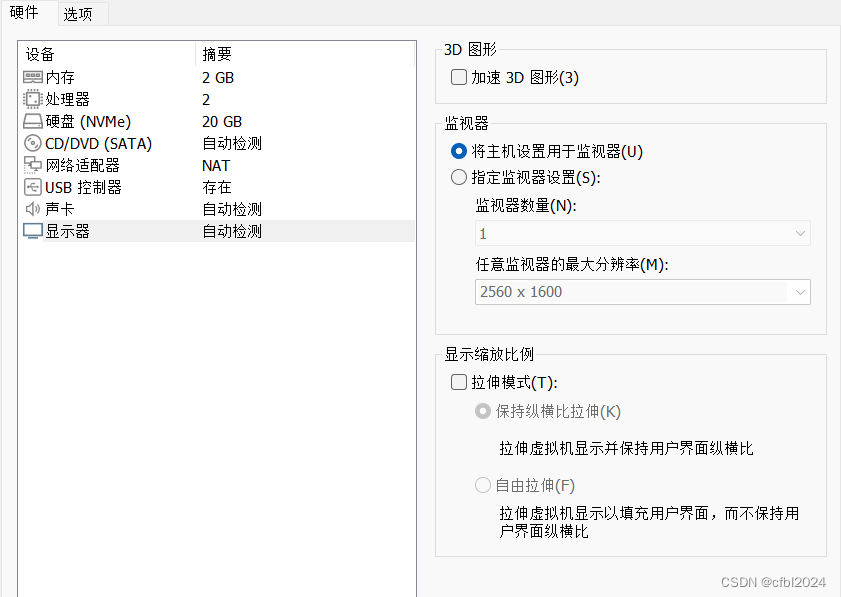Click the 20 GB disk summary value
Viewport: 841px width, 597px height.
[222, 121]
